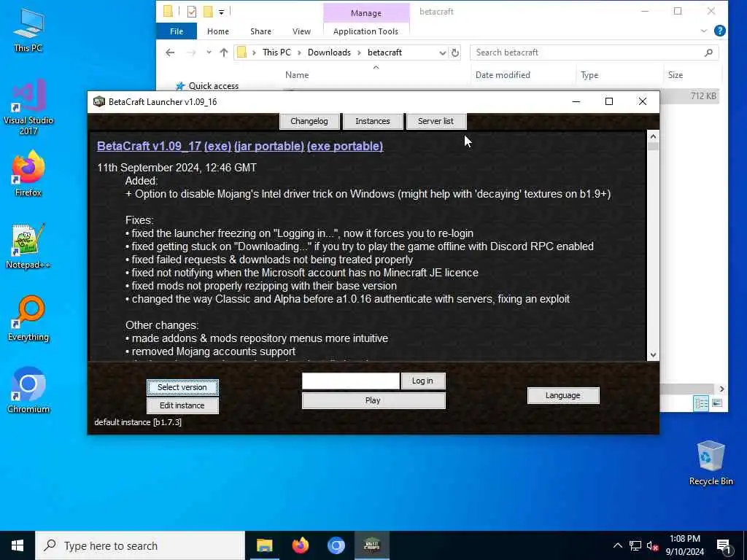The image size is (747, 560).
Task: Sort files by Date modified column
Action: pos(503,75)
